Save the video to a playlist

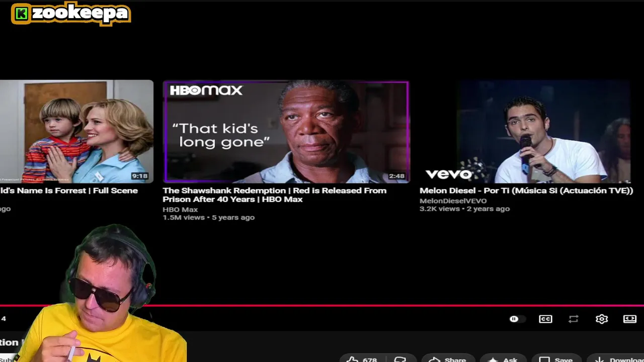555,359
